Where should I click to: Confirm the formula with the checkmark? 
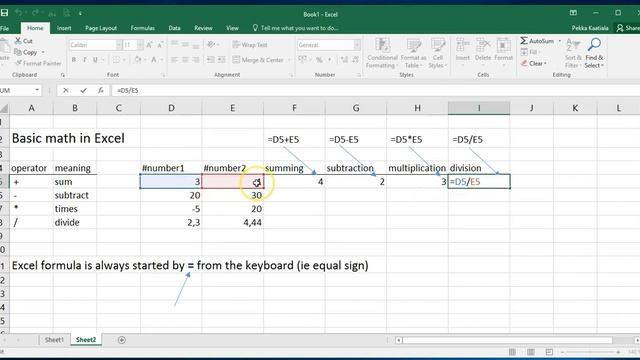(x=83, y=90)
